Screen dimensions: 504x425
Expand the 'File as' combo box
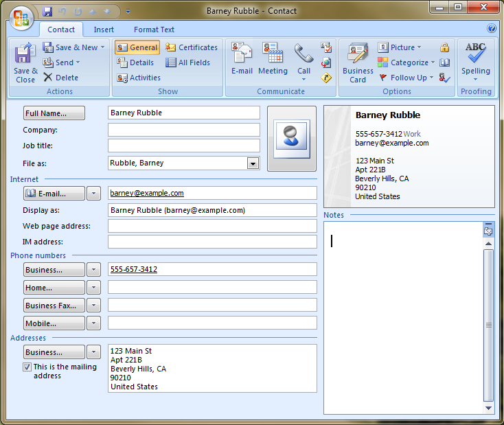tap(253, 163)
